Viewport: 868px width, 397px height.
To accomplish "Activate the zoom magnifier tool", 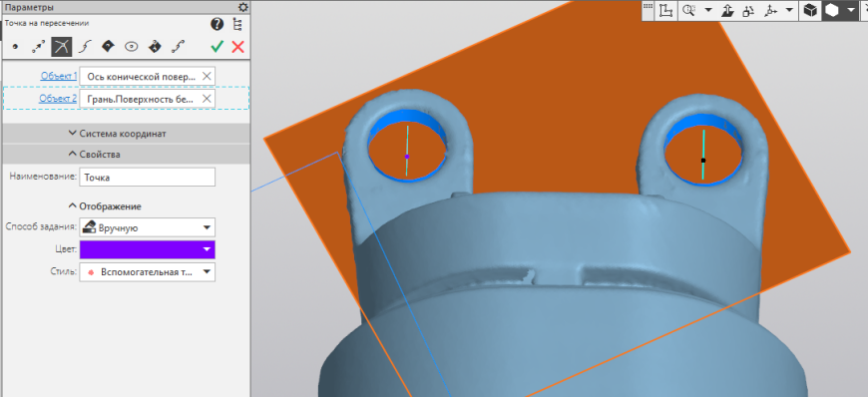I will coord(689,11).
